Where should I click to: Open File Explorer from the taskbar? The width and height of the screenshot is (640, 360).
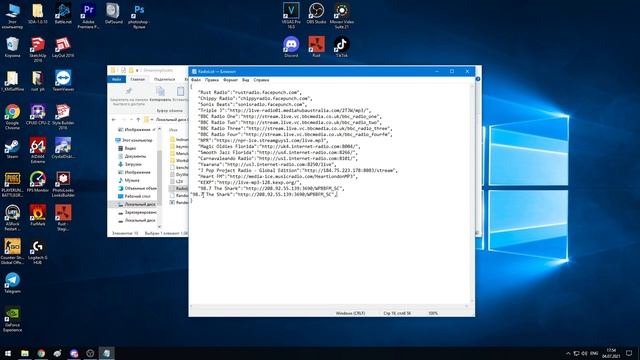coord(24,353)
